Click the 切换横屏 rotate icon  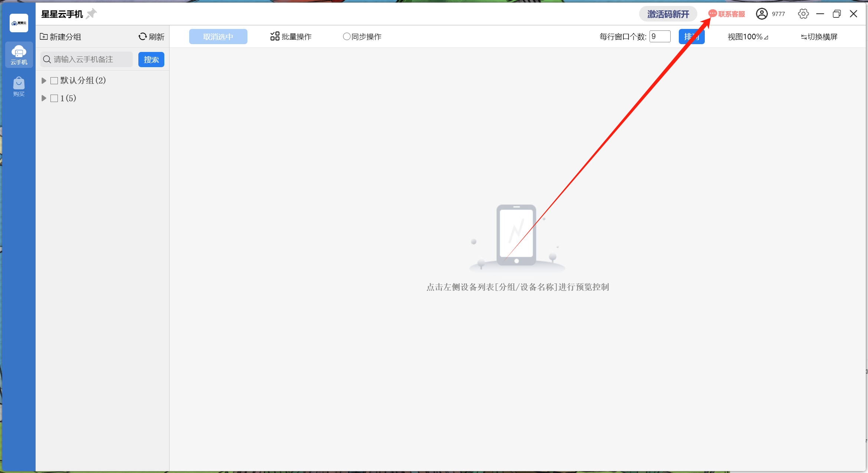click(803, 37)
